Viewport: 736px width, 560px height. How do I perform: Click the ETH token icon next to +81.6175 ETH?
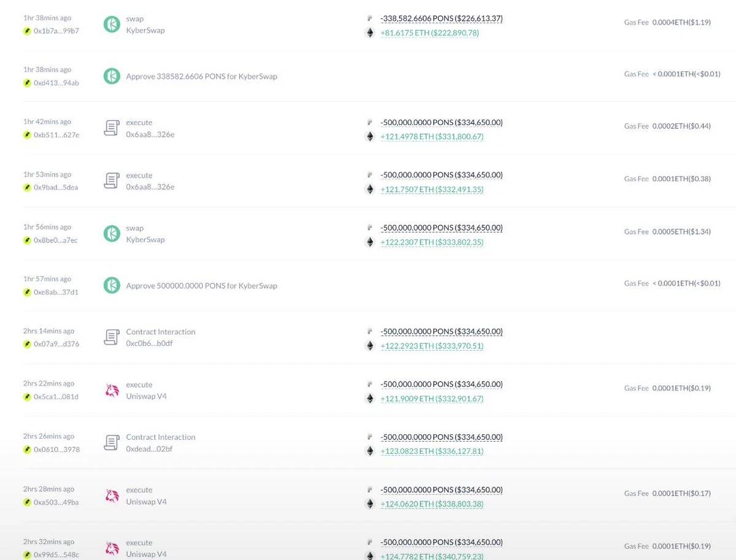[370, 33]
